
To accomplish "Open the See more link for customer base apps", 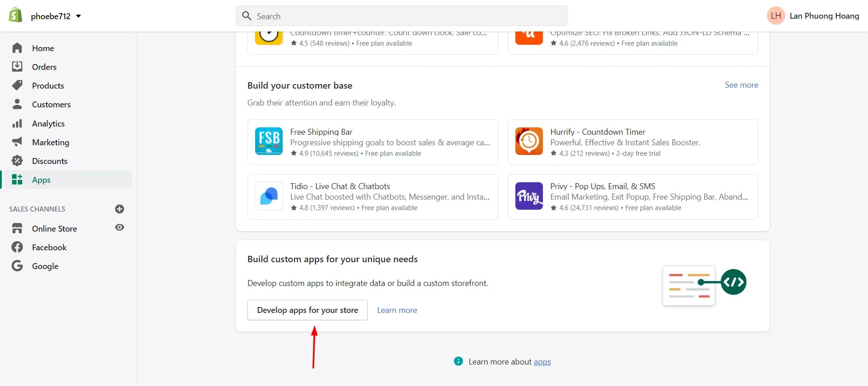I will click(x=741, y=85).
